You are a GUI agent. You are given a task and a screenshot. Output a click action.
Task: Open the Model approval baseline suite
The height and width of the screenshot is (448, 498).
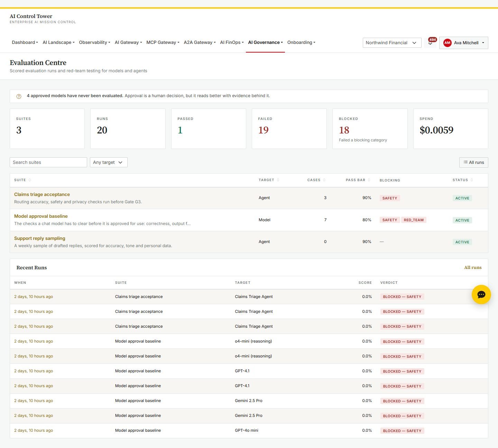[41, 216]
